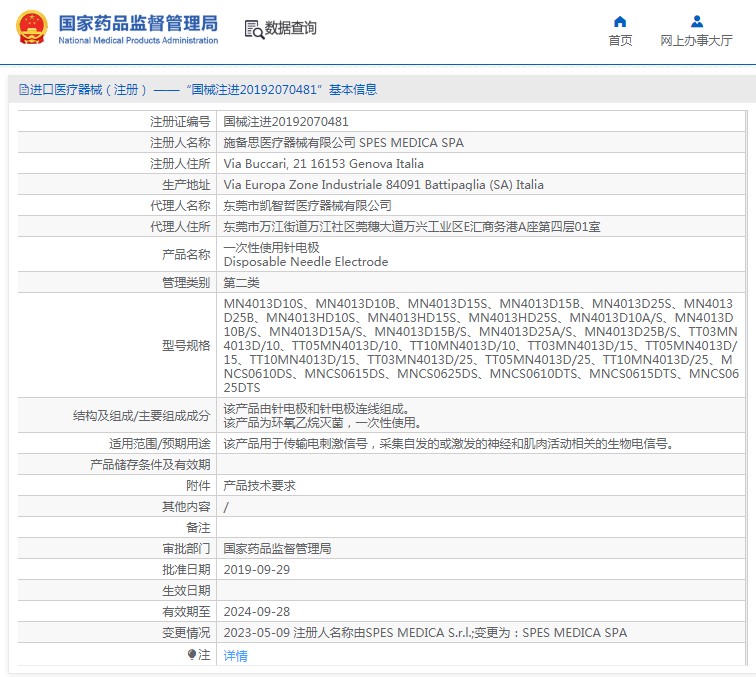
Task: Click management category 第二类
Action: click(x=242, y=283)
